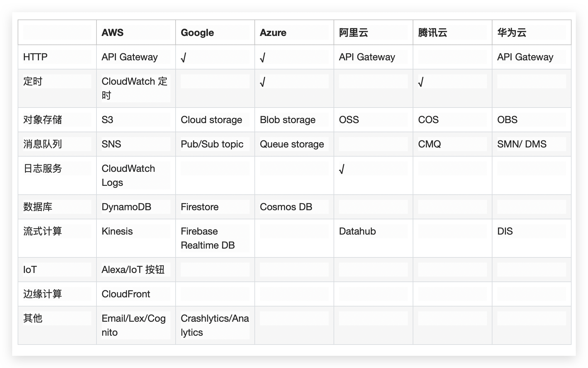Click the checkmark in Azure HTTP cell
Viewport: 588px width, 368px height.
tap(262, 57)
